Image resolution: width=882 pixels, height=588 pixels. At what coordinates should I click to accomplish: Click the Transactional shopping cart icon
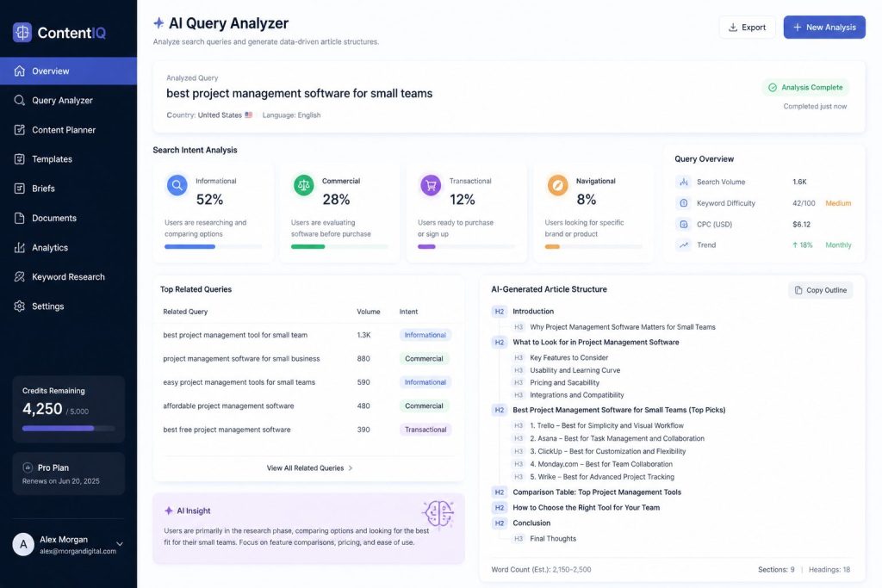coord(431,185)
